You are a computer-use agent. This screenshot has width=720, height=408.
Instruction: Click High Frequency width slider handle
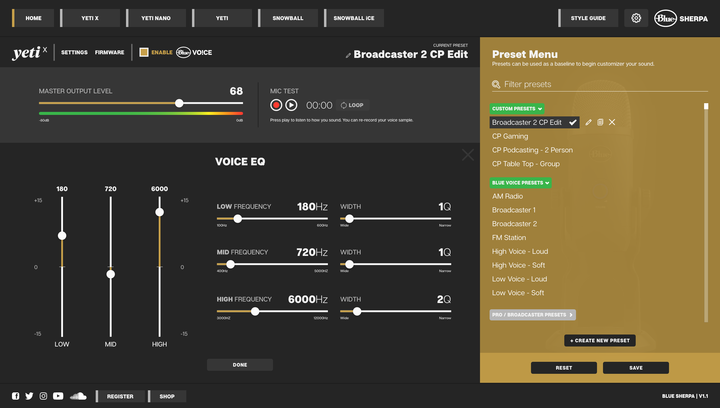(357, 312)
